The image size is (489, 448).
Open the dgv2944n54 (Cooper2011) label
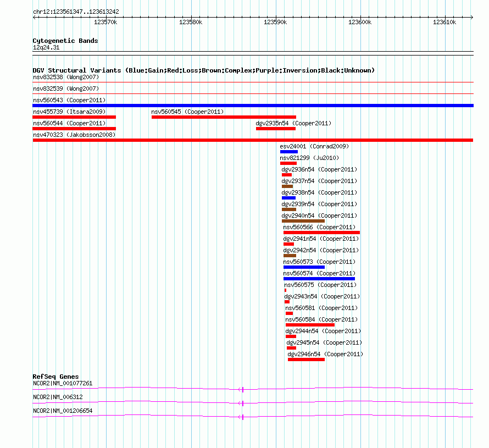click(323, 331)
